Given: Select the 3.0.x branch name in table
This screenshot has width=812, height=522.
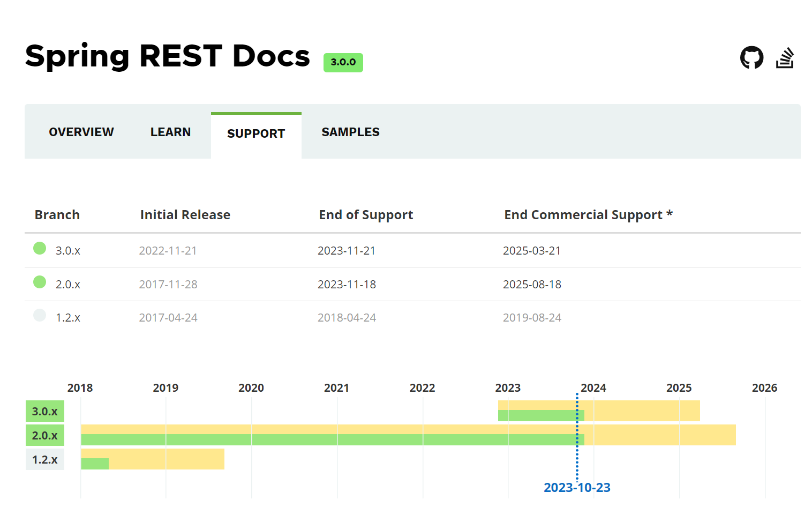Looking at the screenshot, I should tap(68, 251).
